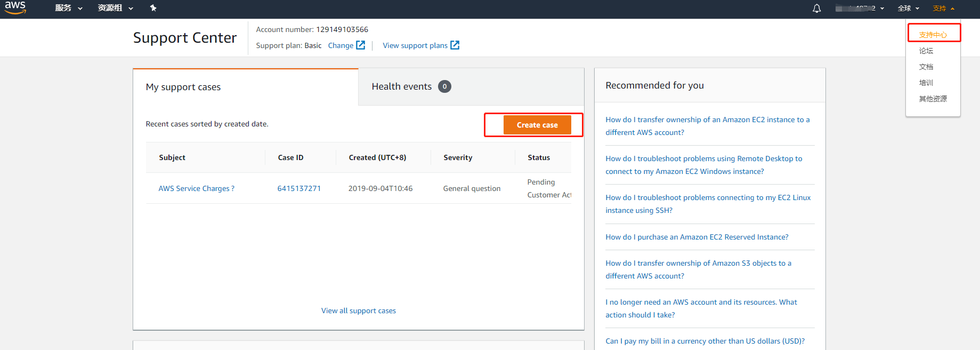Image resolution: width=980 pixels, height=350 pixels.
Task: Click the Recommended for you heading
Action: pos(654,85)
